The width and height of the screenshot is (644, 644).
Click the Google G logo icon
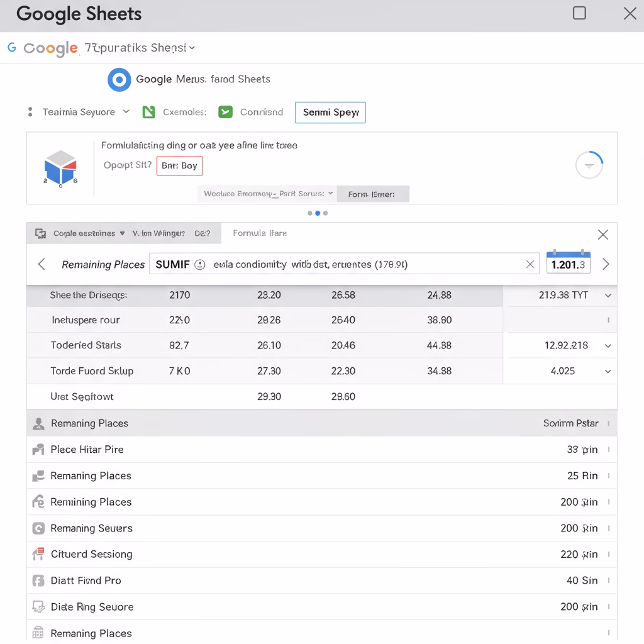tap(12, 48)
